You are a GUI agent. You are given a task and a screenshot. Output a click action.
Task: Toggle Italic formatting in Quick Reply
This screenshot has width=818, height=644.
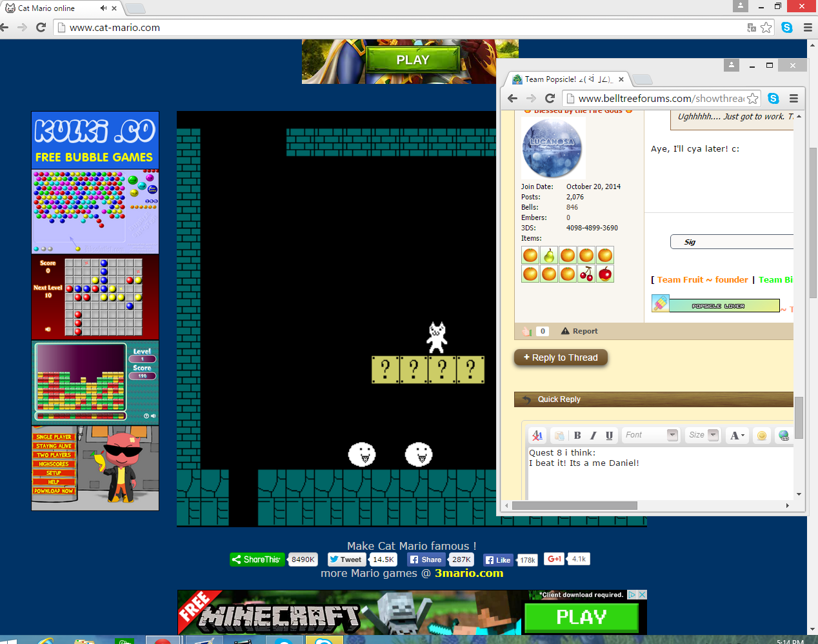pyautogui.click(x=593, y=436)
